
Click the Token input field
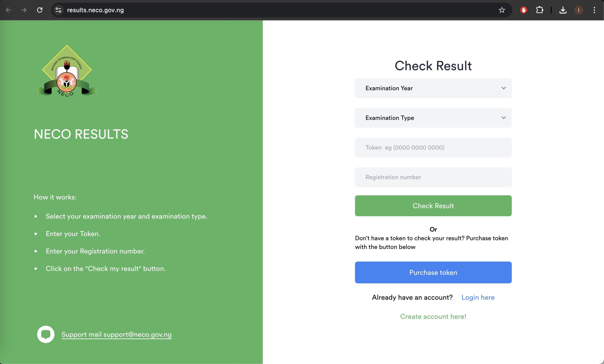(x=433, y=148)
